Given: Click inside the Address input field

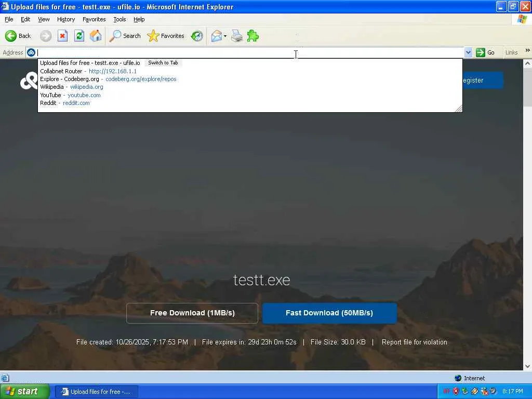Looking at the screenshot, I should (x=250, y=52).
